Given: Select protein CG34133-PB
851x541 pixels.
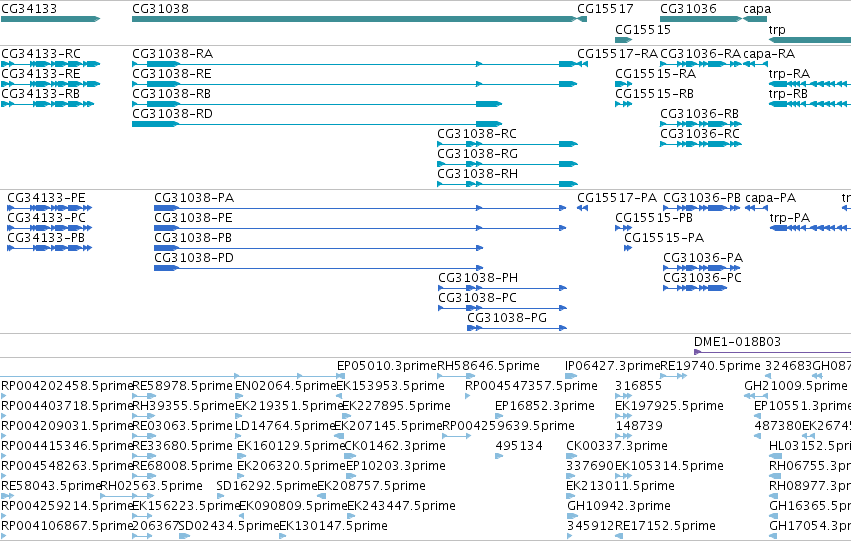Looking at the screenshot, I should pyautogui.click(x=46, y=238).
